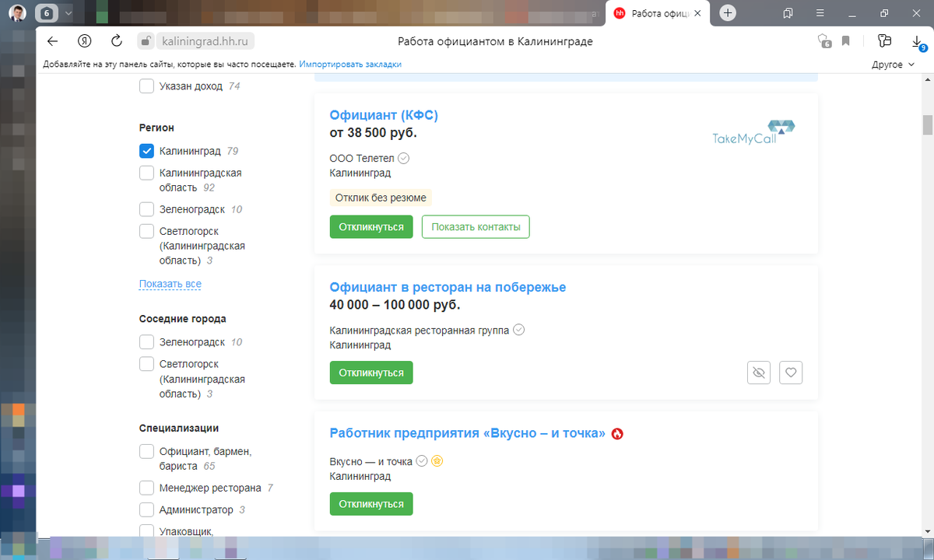
Task: Click the page title Работа официантом в Калининграде
Action: [x=495, y=41]
